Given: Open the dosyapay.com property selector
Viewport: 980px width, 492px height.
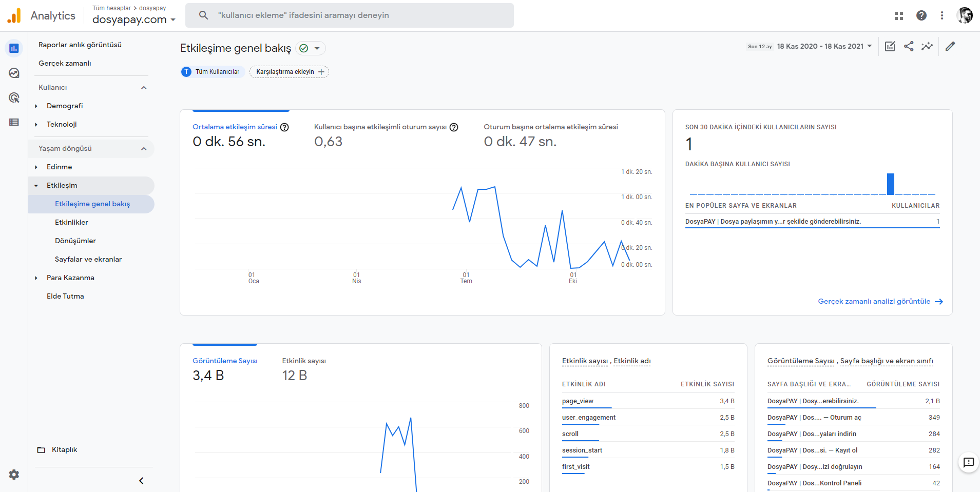Looking at the screenshot, I should (134, 19).
